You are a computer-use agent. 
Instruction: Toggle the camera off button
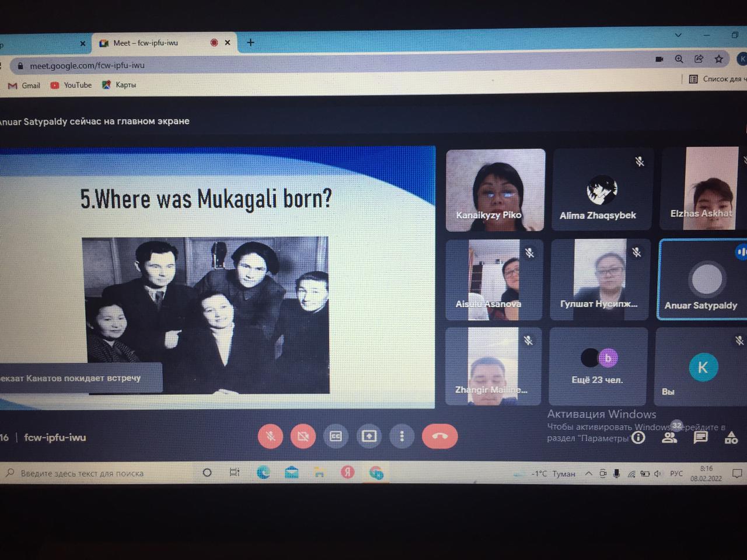303,436
